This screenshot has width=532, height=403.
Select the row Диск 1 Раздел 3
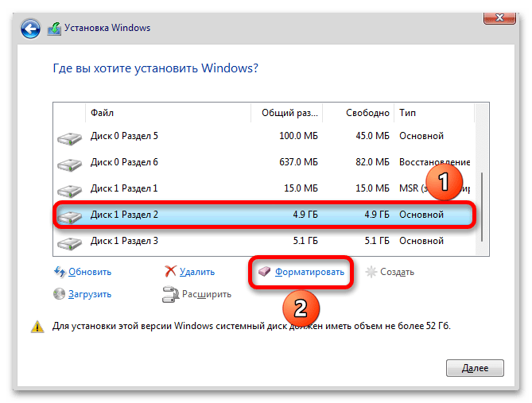click(264, 241)
